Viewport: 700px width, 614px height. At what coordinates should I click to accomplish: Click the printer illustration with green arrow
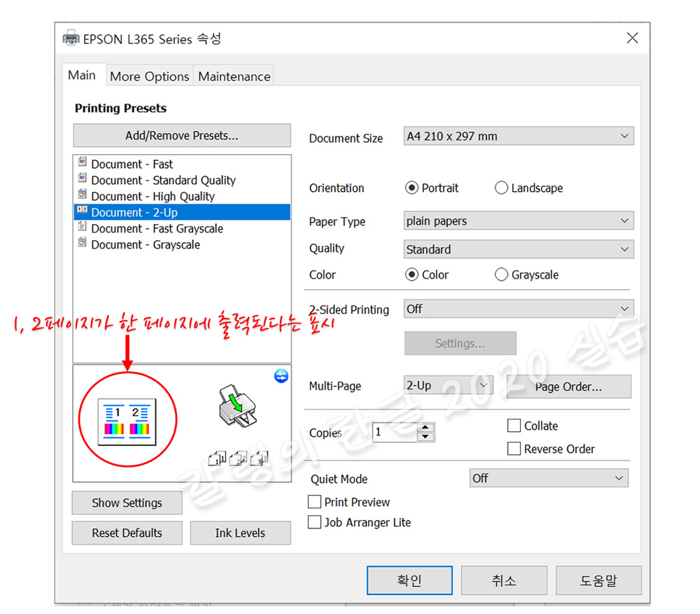[x=238, y=407]
